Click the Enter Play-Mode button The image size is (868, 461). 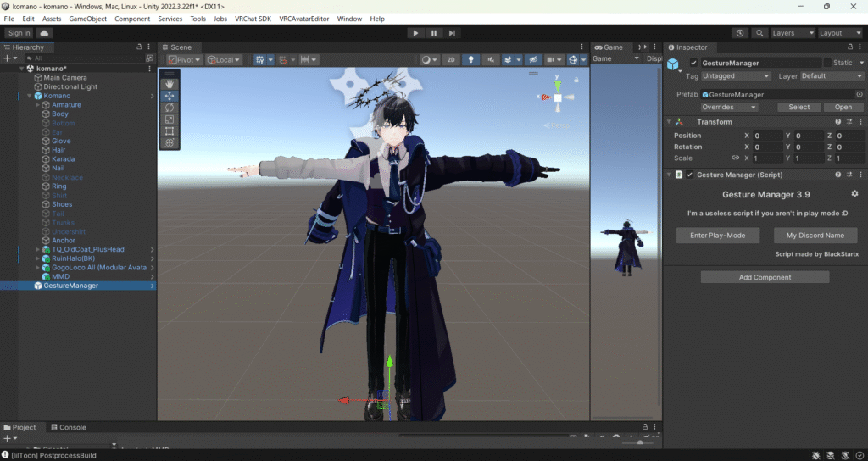[x=717, y=235]
